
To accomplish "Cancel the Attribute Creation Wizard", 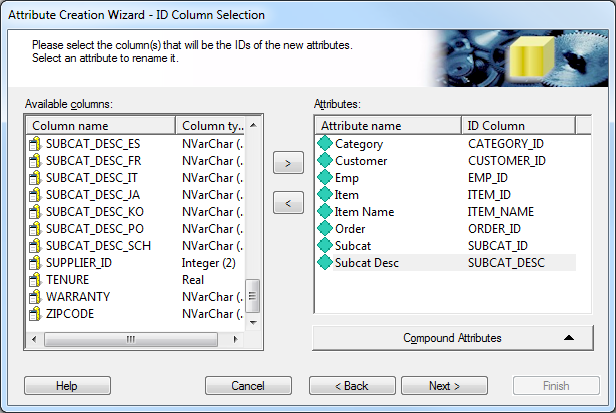I will coord(248,386).
